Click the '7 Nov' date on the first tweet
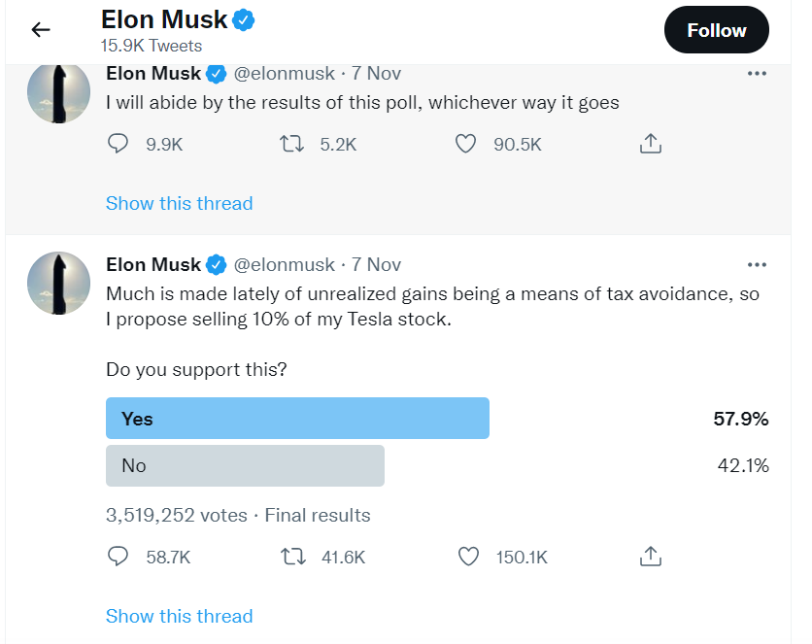 coord(377,73)
